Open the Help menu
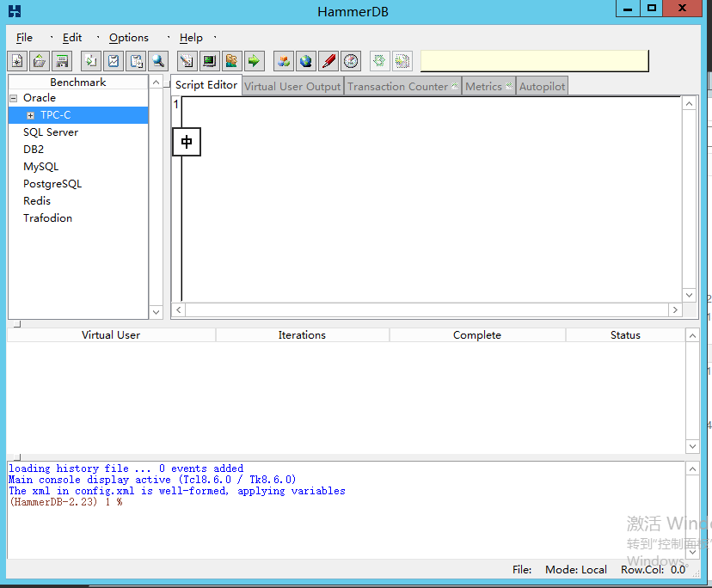The width and height of the screenshot is (712, 588). click(x=191, y=37)
